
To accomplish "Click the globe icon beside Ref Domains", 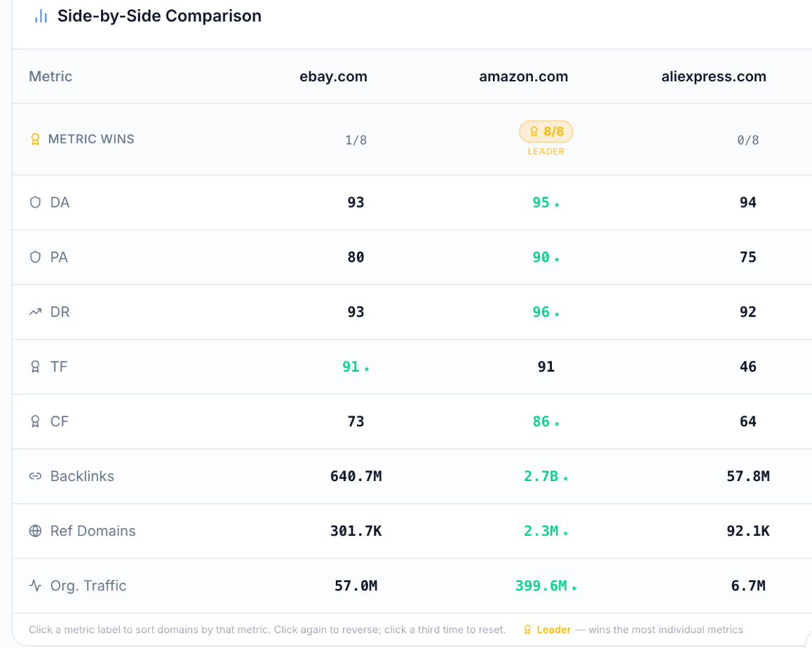I will click(35, 531).
